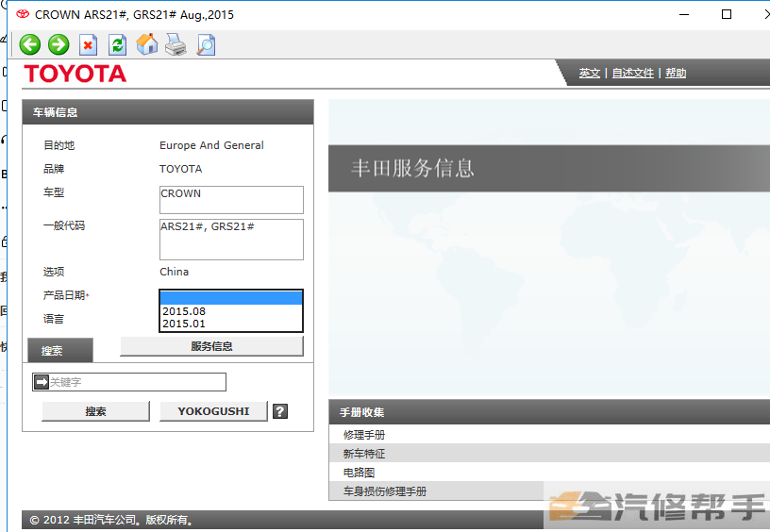Minimize the CROWN window

(x=683, y=15)
